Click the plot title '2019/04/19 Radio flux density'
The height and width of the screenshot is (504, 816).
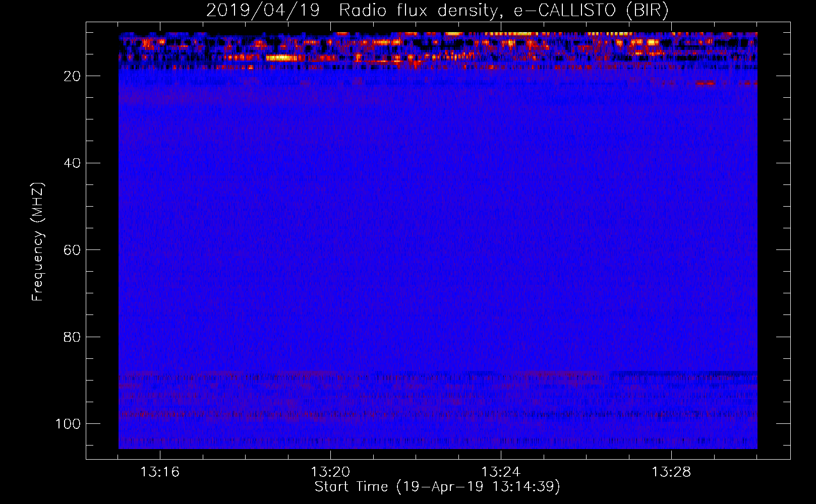437,11
